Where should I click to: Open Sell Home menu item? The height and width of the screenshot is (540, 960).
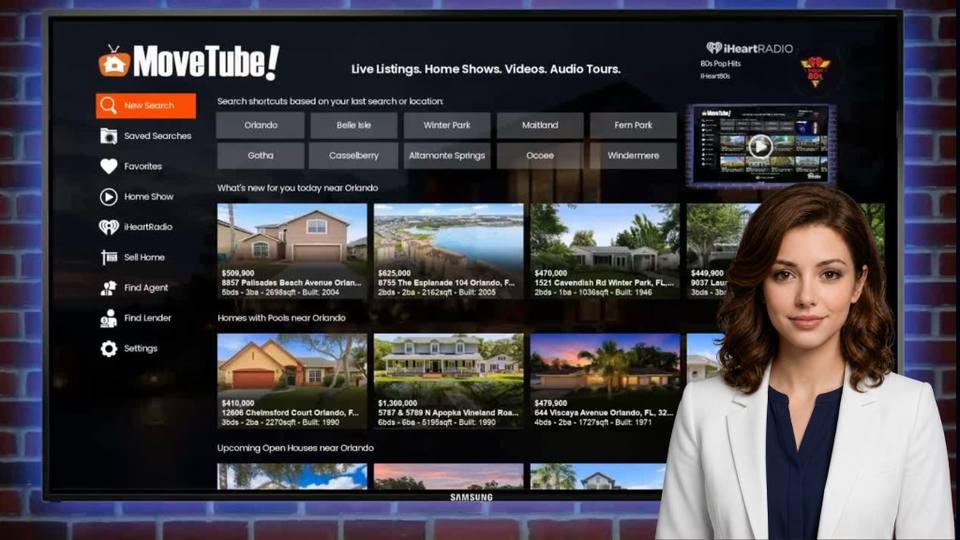[146, 257]
